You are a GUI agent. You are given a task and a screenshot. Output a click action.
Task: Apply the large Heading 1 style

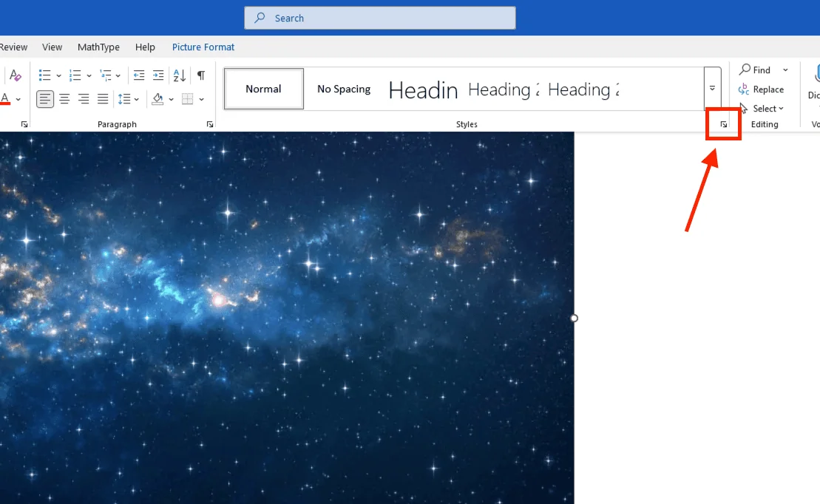(423, 90)
